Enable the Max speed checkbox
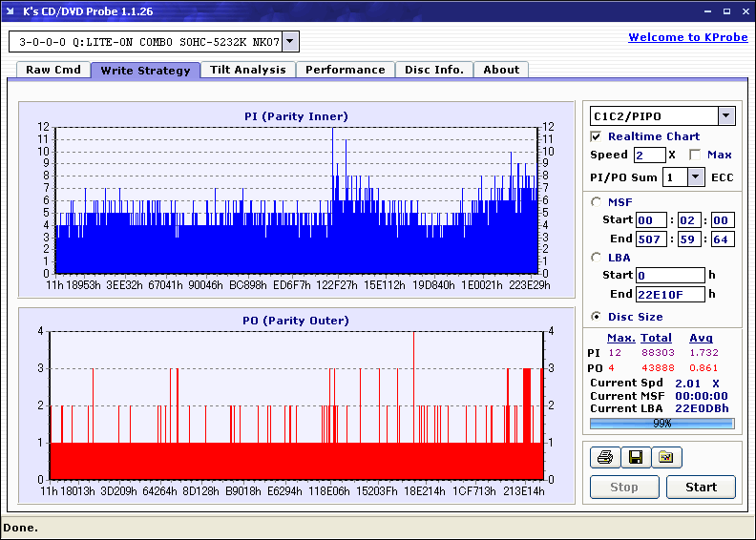This screenshot has width=756, height=540. pos(695,155)
